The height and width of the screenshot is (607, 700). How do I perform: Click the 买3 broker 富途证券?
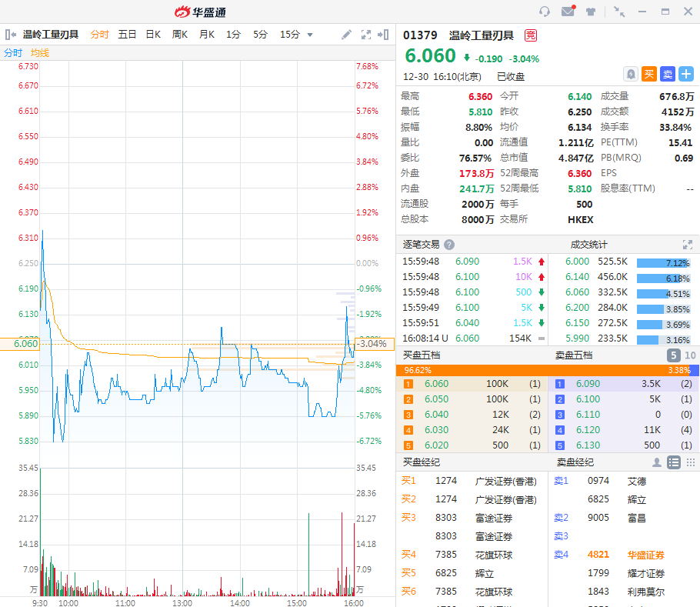coord(494,518)
